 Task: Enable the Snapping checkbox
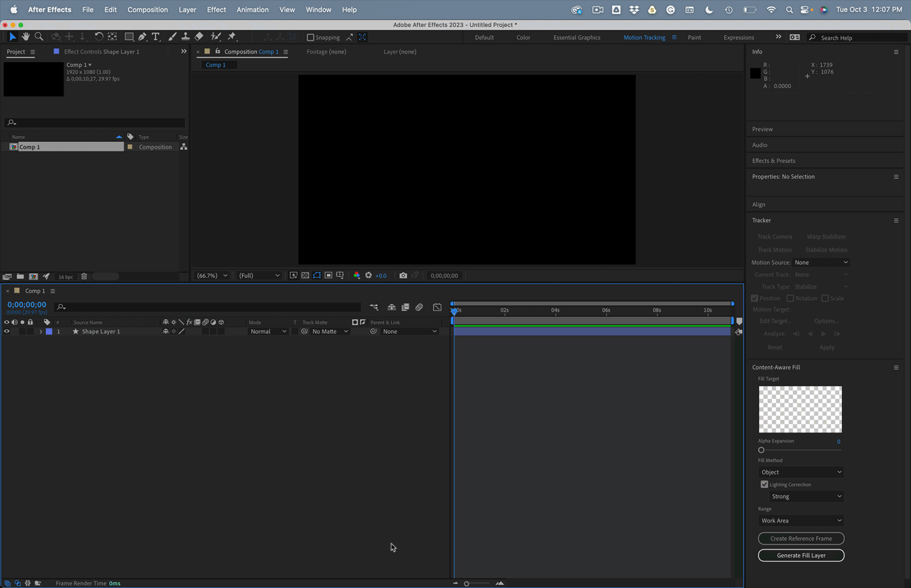[x=311, y=38]
